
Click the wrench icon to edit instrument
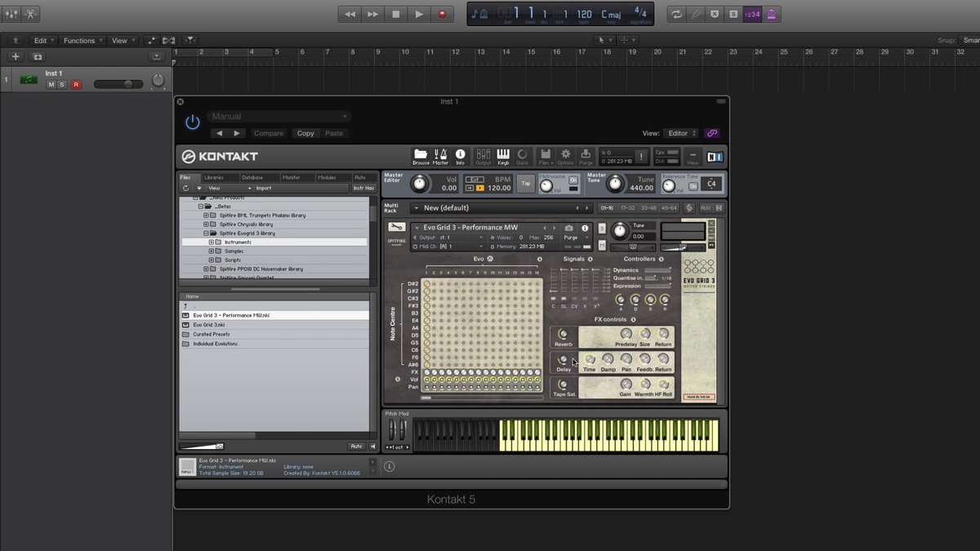tap(396, 228)
